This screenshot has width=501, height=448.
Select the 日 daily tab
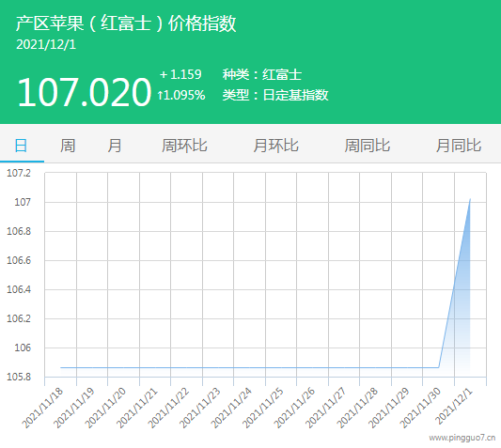pos(22,146)
